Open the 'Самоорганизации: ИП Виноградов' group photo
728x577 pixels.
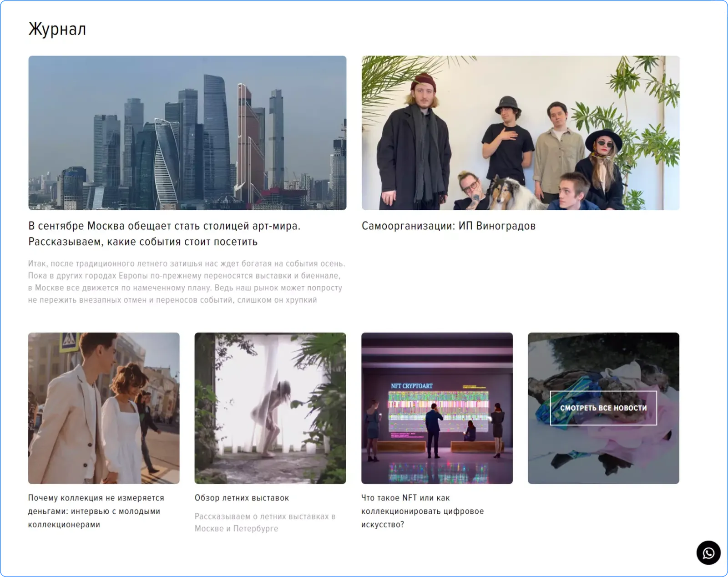521,133
